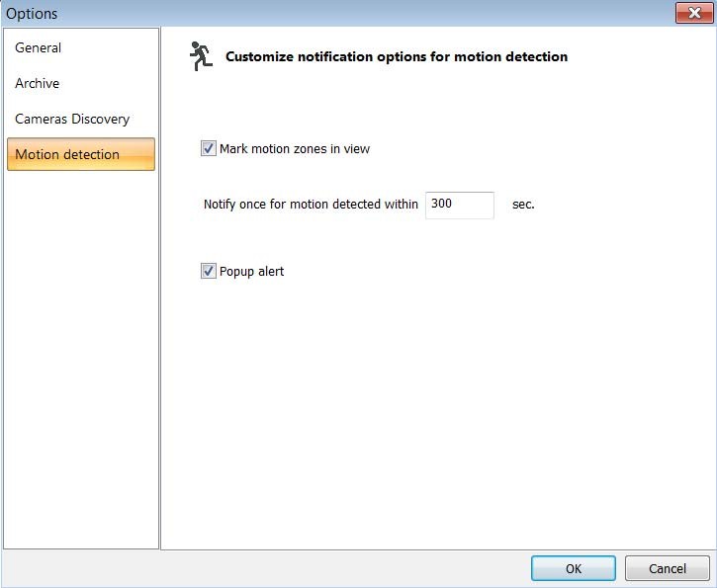Click the running man motion detection icon
Screen dimensions: 717x588
pyautogui.click(x=201, y=56)
